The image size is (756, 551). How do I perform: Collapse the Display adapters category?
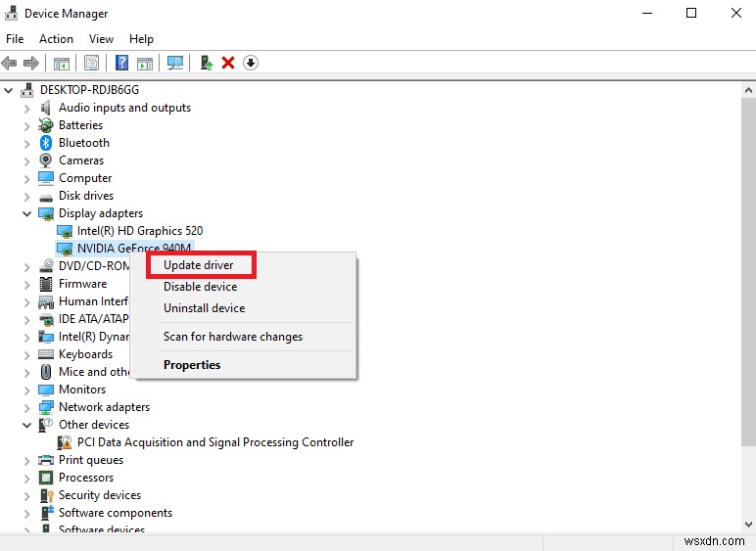click(27, 213)
